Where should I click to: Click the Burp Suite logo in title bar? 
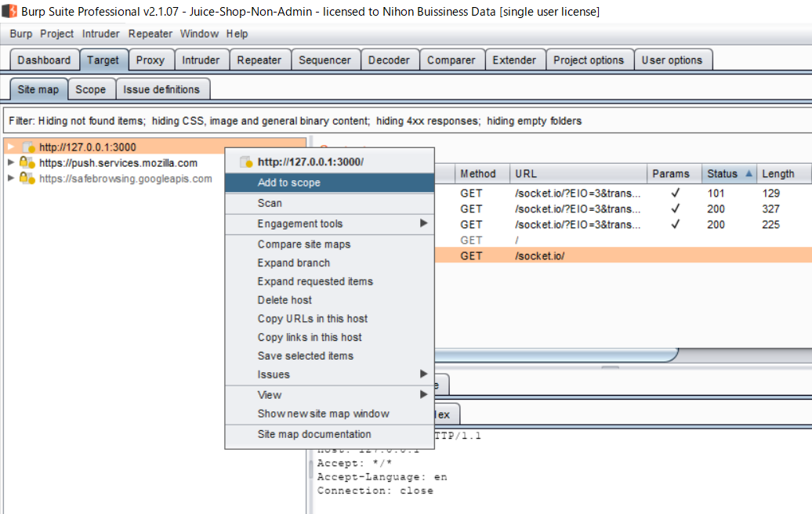(x=9, y=11)
